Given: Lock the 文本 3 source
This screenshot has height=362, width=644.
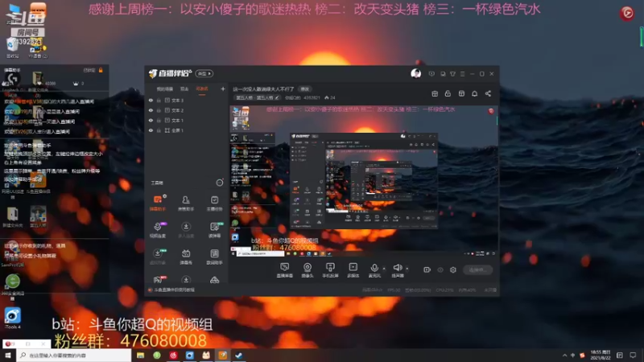Looking at the screenshot, I should coord(159,100).
